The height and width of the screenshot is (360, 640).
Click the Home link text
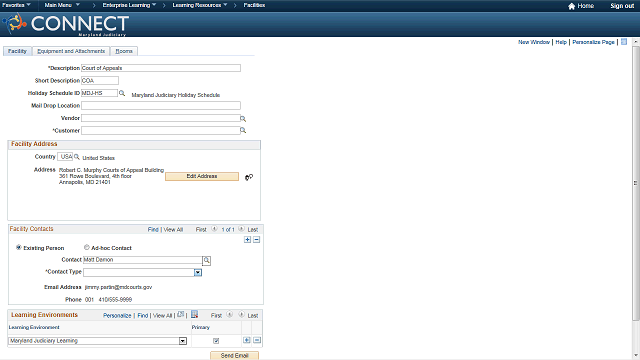coord(586,6)
